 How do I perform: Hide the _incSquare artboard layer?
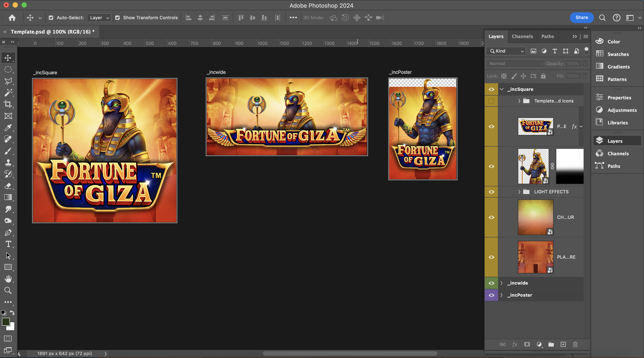tap(491, 89)
